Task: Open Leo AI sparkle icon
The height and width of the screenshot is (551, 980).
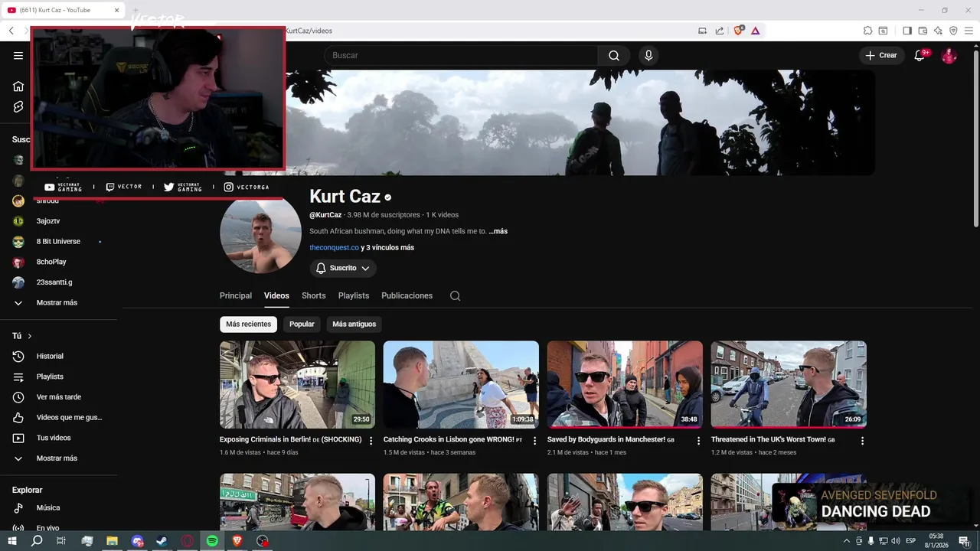Action: (x=938, y=31)
